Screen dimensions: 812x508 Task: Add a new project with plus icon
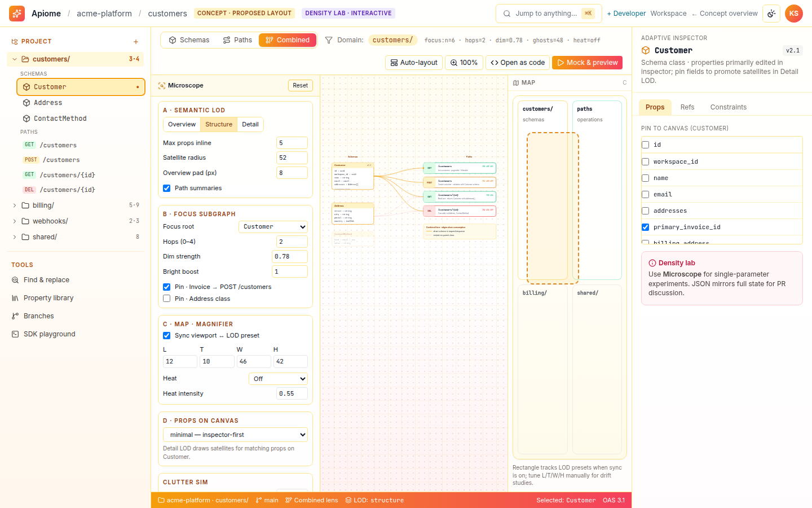point(136,42)
